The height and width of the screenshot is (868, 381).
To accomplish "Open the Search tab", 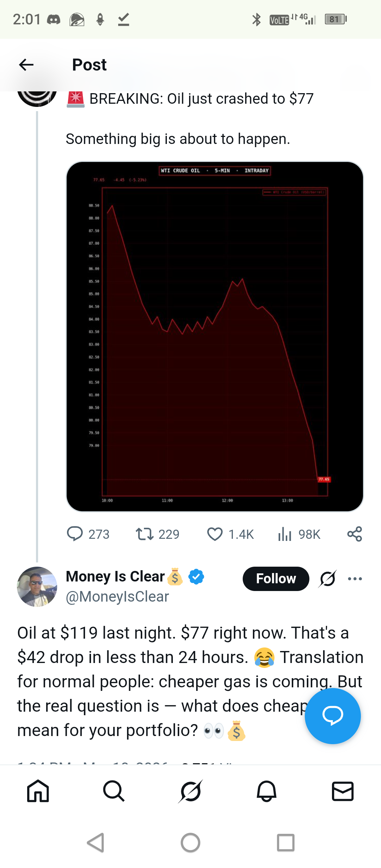I will click(114, 791).
